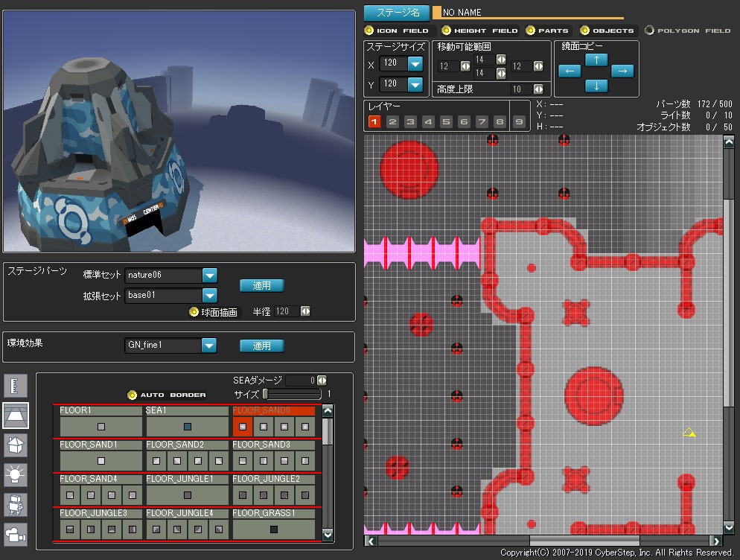Viewport: 740px width, 560px height.
Task: Open the stage size X dropdown
Action: tap(415, 65)
